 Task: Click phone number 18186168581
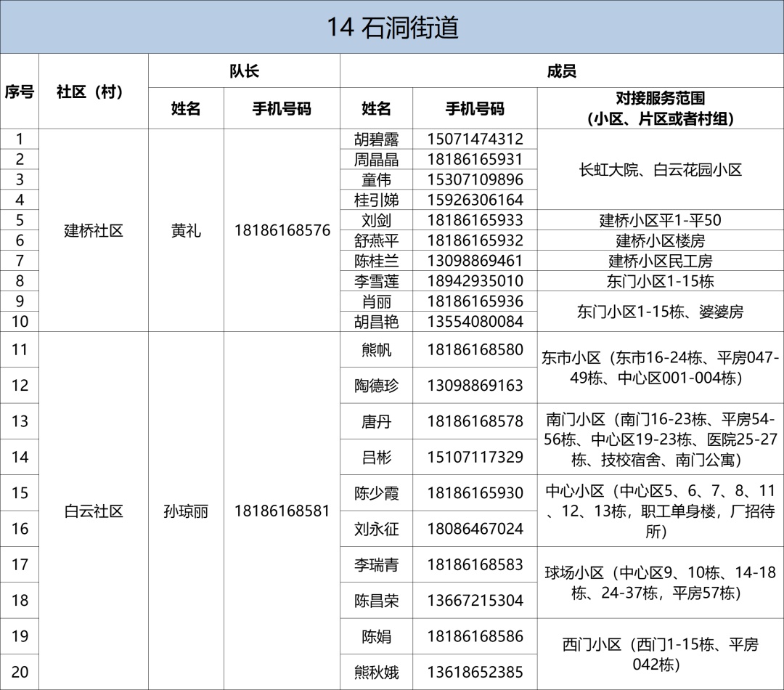pyautogui.click(x=282, y=511)
